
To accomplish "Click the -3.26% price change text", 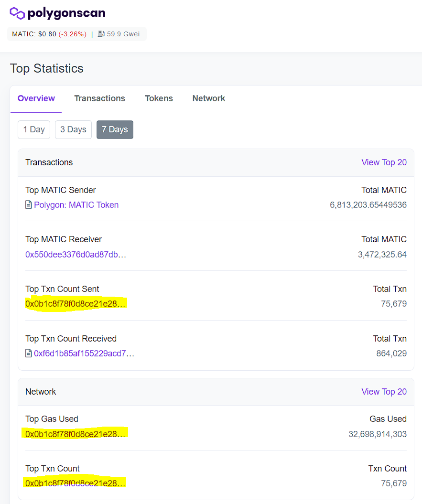I will pyautogui.click(x=73, y=34).
